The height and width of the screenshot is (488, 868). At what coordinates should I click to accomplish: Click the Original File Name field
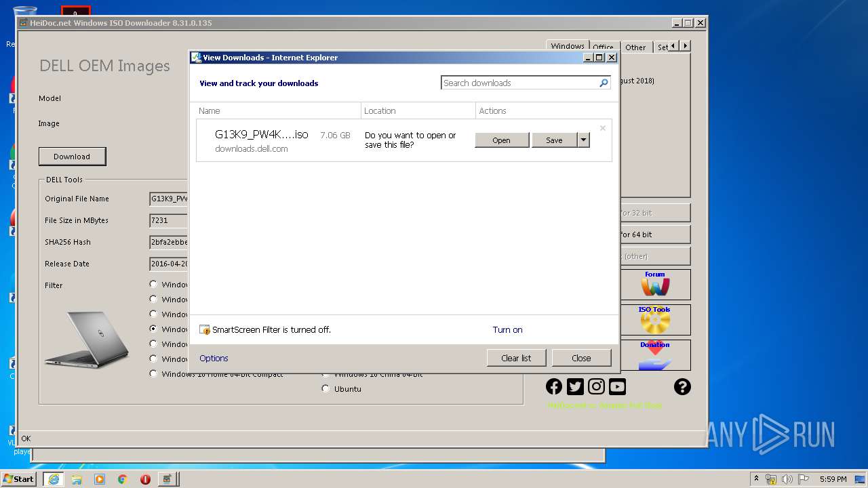point(169,199)
